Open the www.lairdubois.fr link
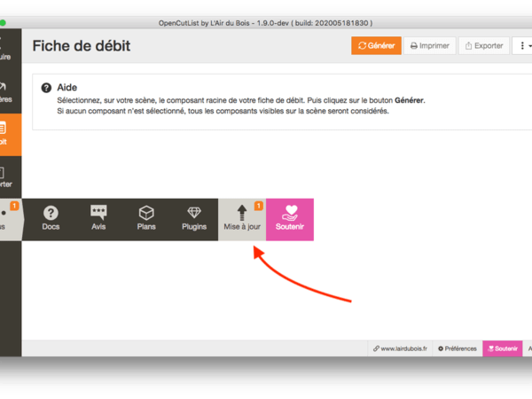The height and width of the screenshot is (399, 532). pos(401,348)
